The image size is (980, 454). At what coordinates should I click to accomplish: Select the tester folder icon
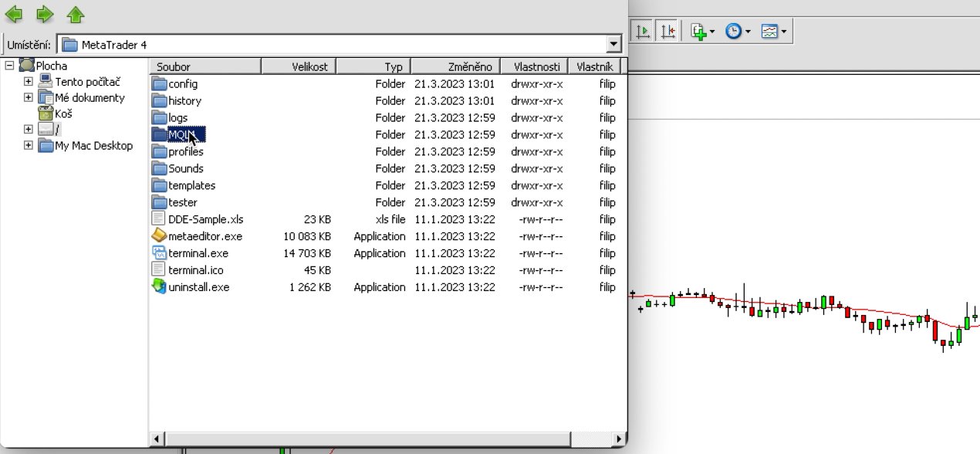(159, 202)
